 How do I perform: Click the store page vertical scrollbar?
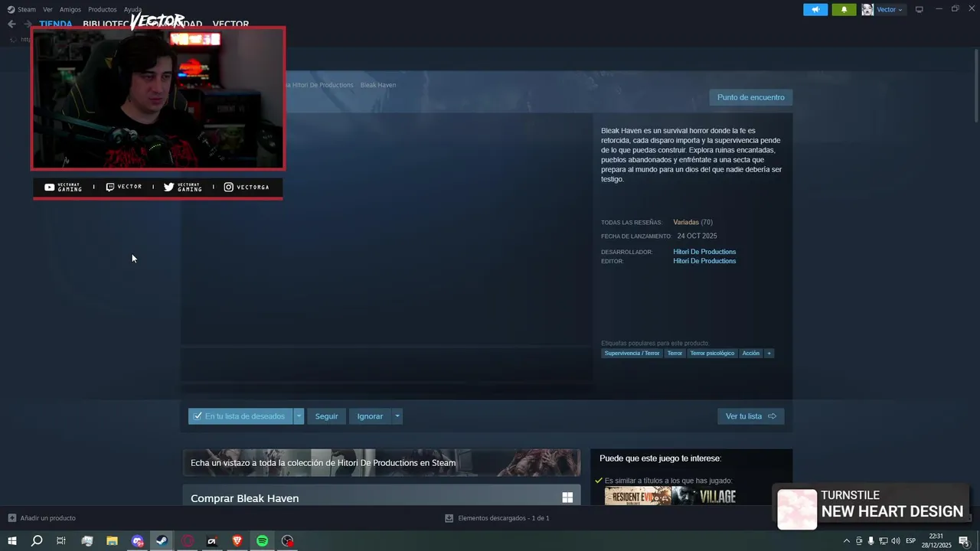[975, 84]
